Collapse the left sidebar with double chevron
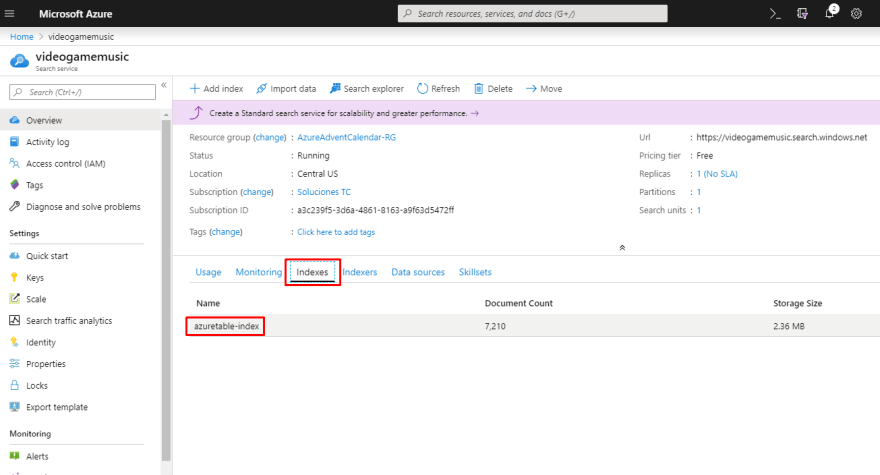This screenshot has width=880, height=475. 164,85
